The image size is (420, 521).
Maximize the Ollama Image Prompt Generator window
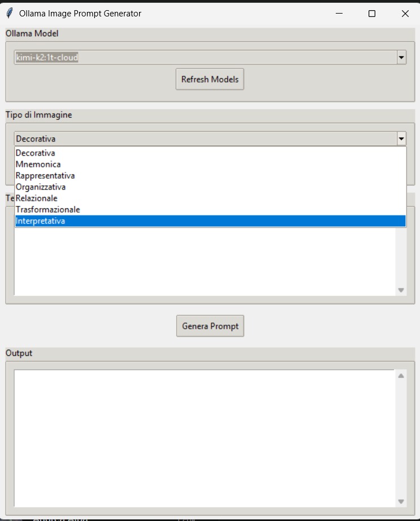[x=371, y=14]
